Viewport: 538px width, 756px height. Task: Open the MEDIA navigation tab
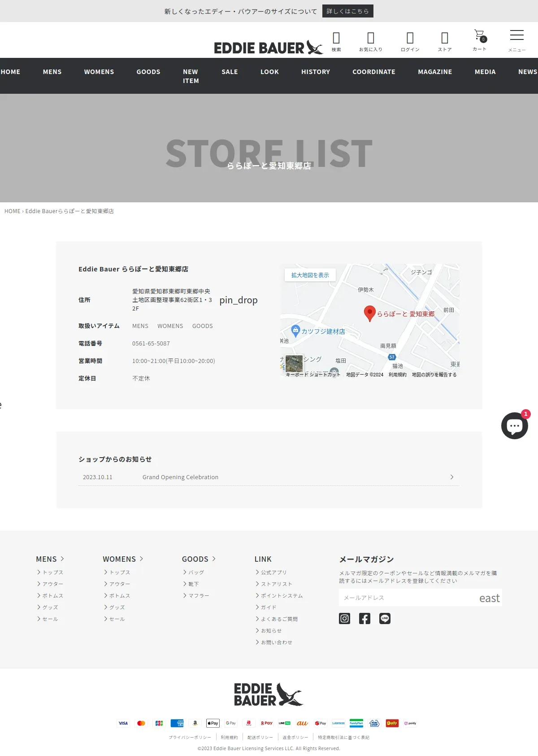coord(485,72)
